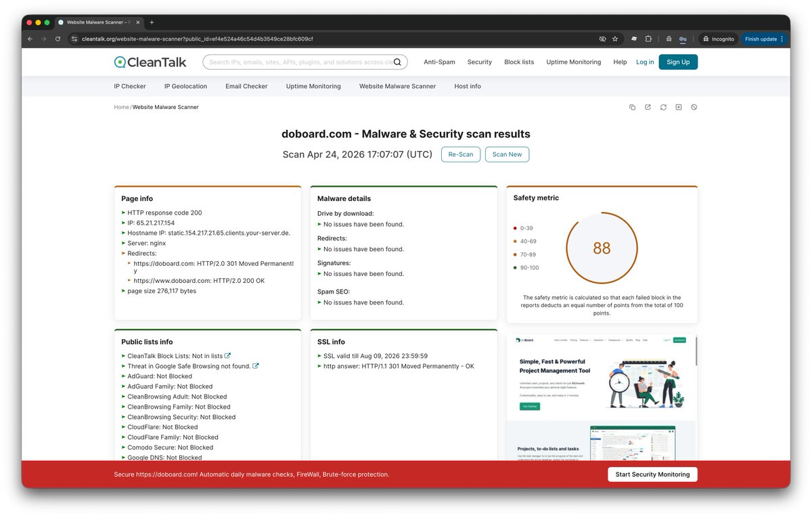Image resolution: width=812 pixels, height=517 pixels.
Task: Click the circle-slash block icon
Action: coord(694,107)
